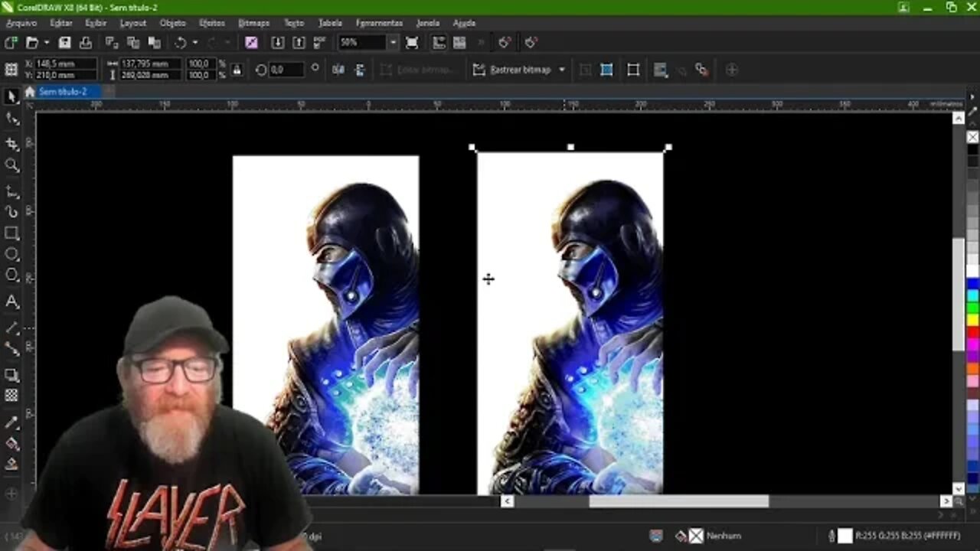Image resolution: width=980 pixels, height=551 pixels.
Task: Pick the magenta palette swatch
Action: [972, 344]
